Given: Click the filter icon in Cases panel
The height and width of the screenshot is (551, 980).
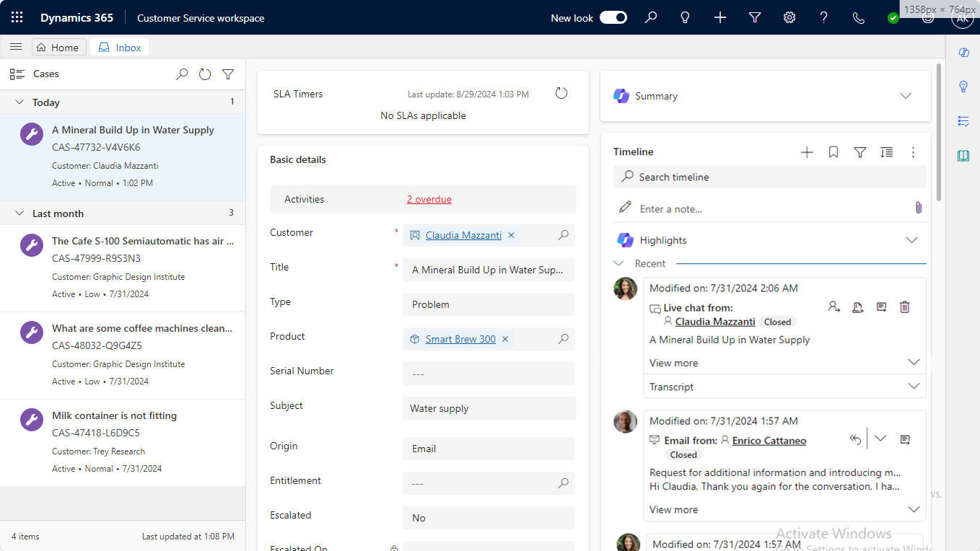Looking at the screenshot, I should pyautogui.click(x=228, y=74).
